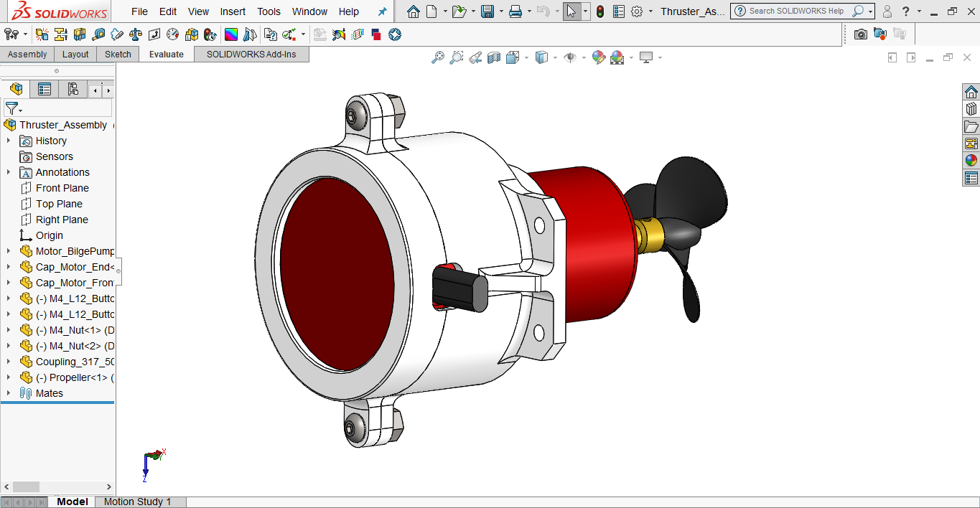Select Front Plane in tree

click(62, 188)
